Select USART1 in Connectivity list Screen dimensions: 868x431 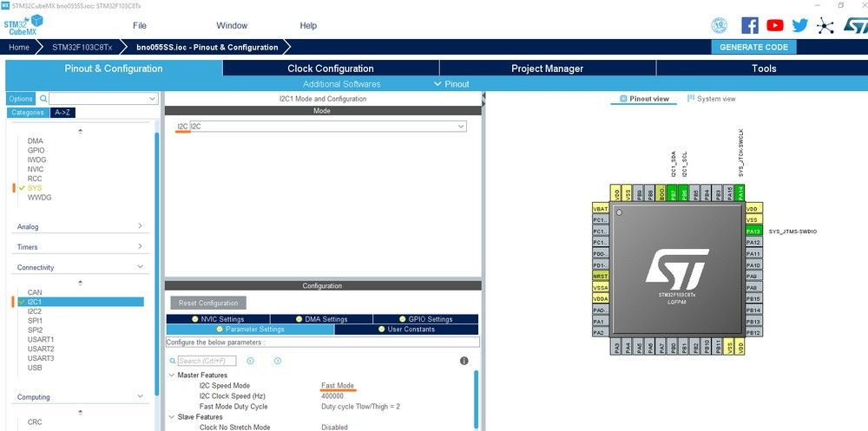[41, 339]
